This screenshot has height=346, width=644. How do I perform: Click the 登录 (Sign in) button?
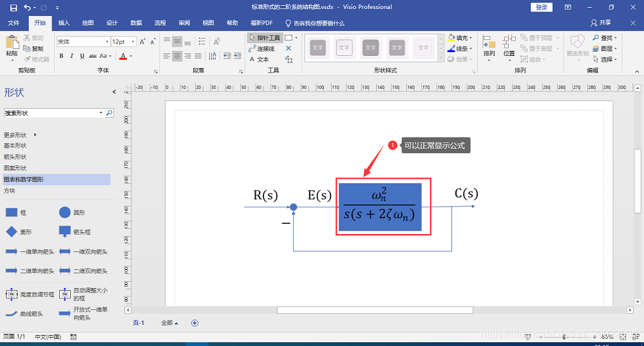pos(542,7)
